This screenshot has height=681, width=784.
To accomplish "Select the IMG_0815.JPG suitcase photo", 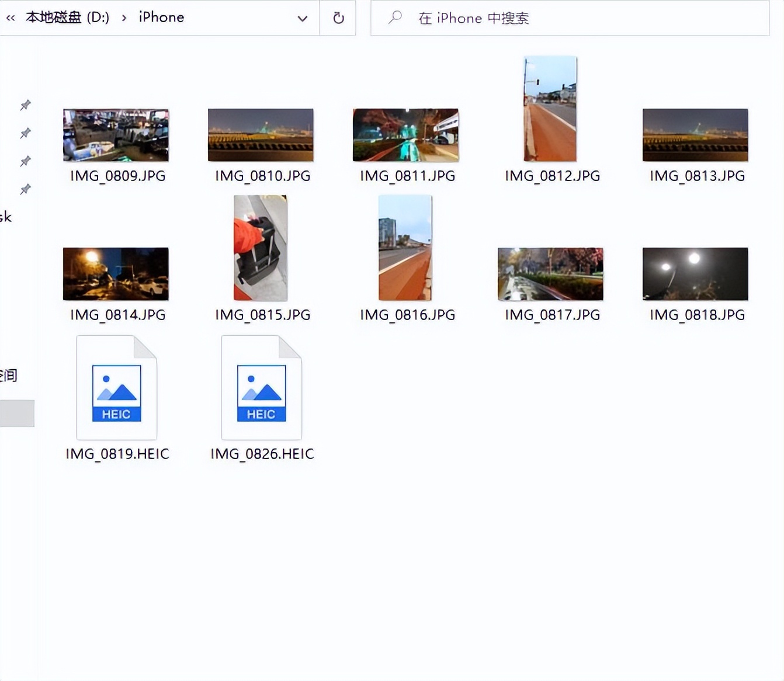I will (260, 247).
